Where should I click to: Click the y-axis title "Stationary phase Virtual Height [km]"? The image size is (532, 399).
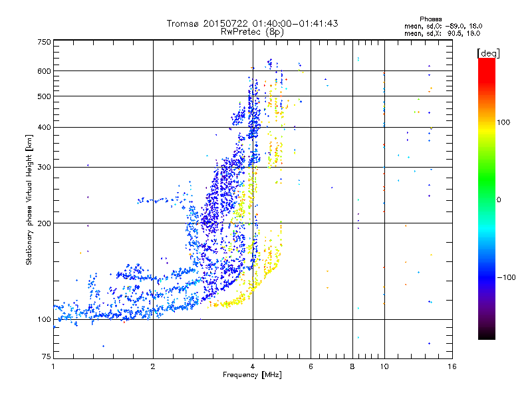tap(29, 200)
